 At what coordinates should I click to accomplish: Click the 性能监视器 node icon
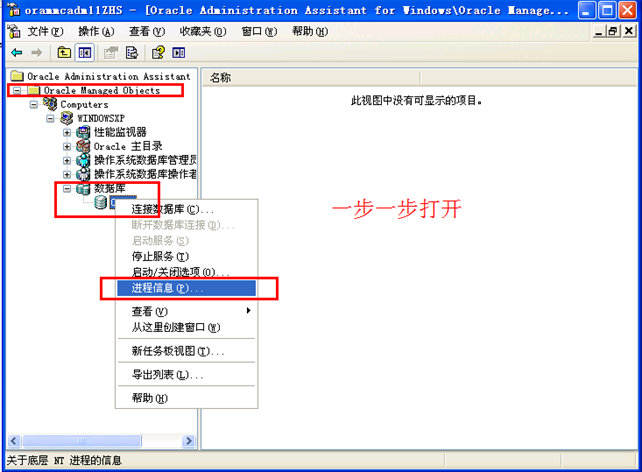tap(83, 132)
